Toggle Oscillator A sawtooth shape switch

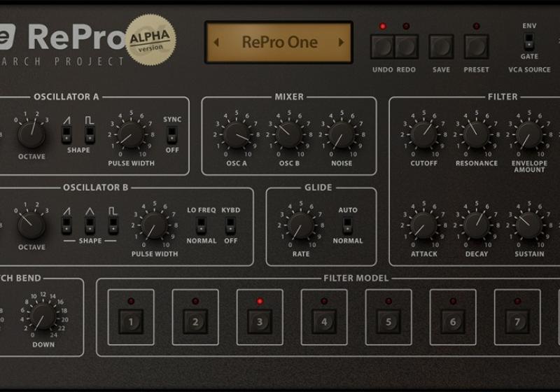coord(66,134)
